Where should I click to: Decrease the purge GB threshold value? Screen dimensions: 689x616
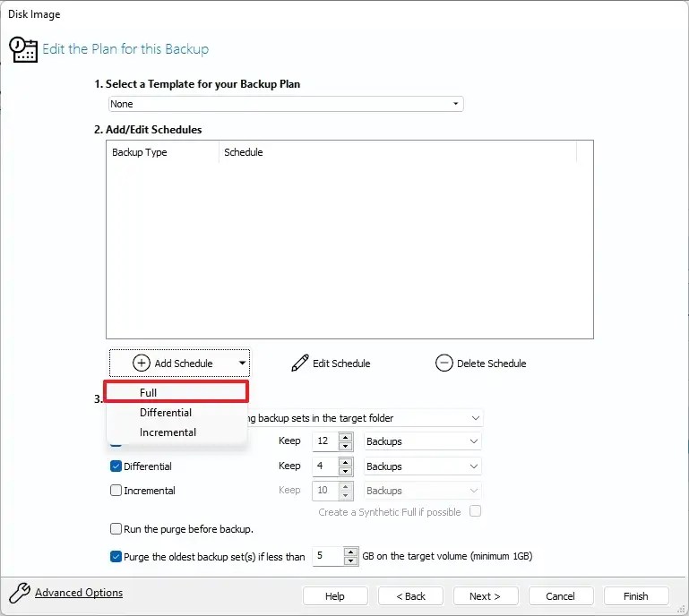click(x=350, y=561)
